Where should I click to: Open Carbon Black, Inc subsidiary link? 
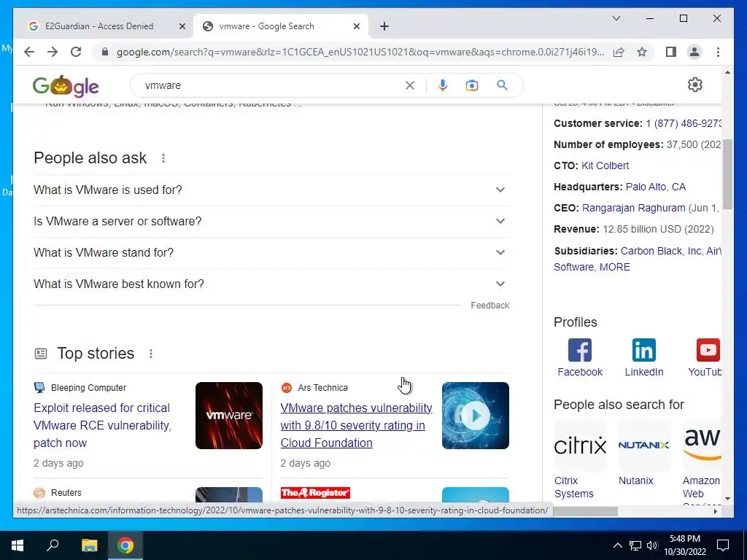tap(661, 251)
